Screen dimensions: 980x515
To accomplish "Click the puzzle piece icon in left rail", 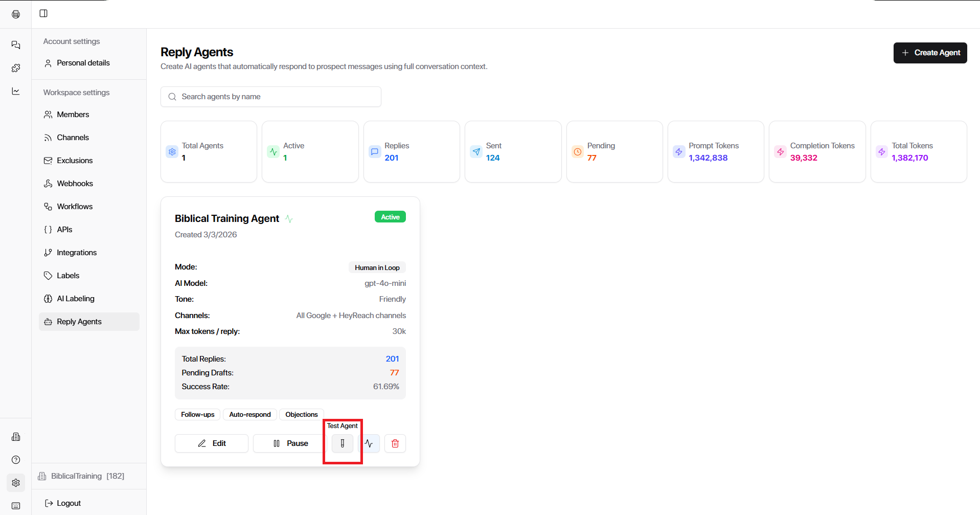I will (16, 68).
